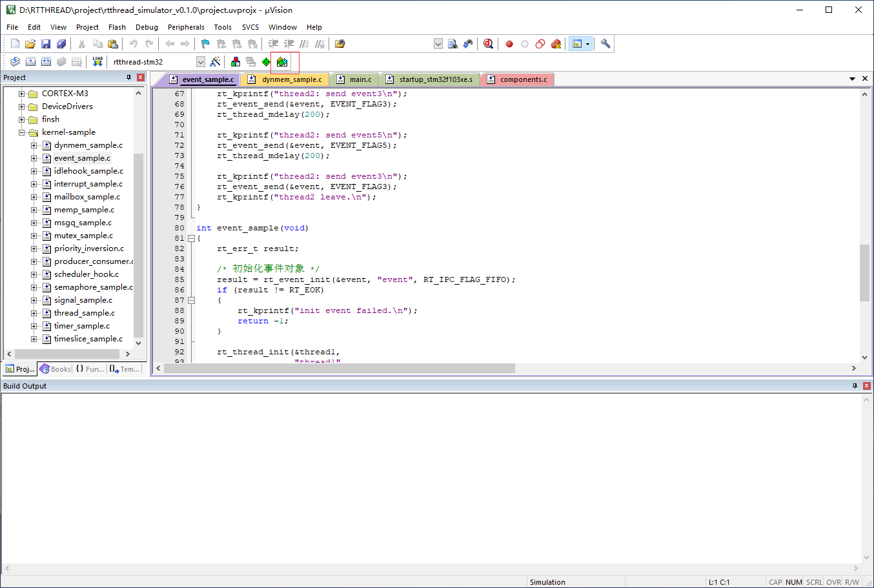Open the Project menu

coord(87,27)
